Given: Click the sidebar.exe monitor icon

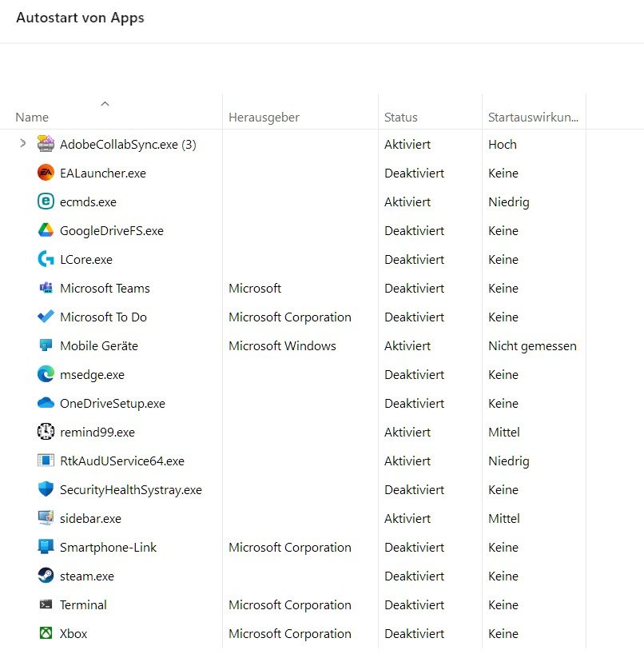Looking at the screenshot, I should click(46, 518).
